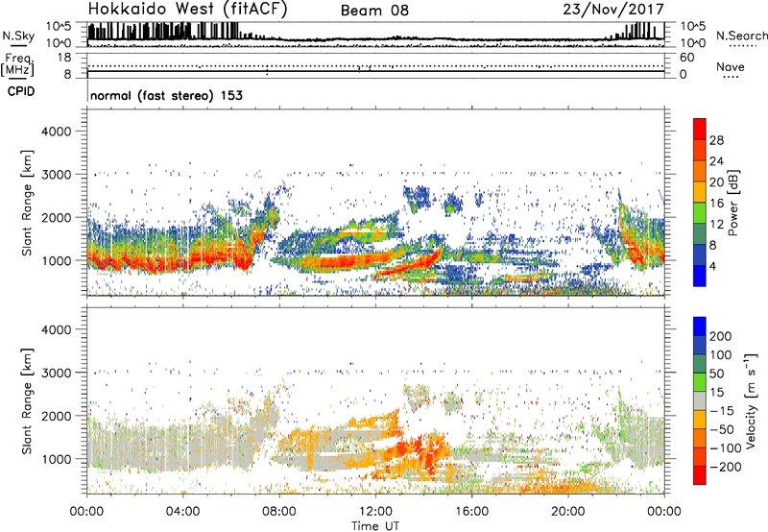Click the 'Freq. [MHz]' axis label
This screenshot has height=532, width=768.
coord(17,64)
